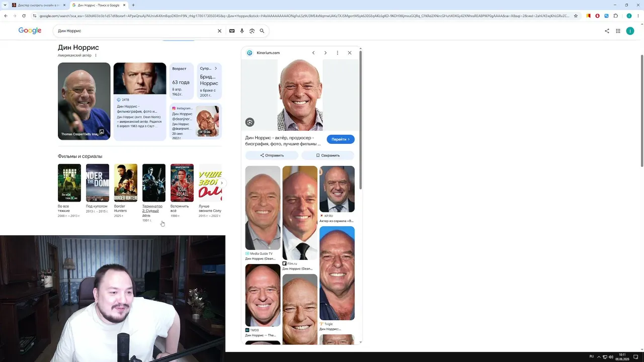Open the Tvigle image result
Viewport: 644px width, 362px height.
tap(337, 273)
